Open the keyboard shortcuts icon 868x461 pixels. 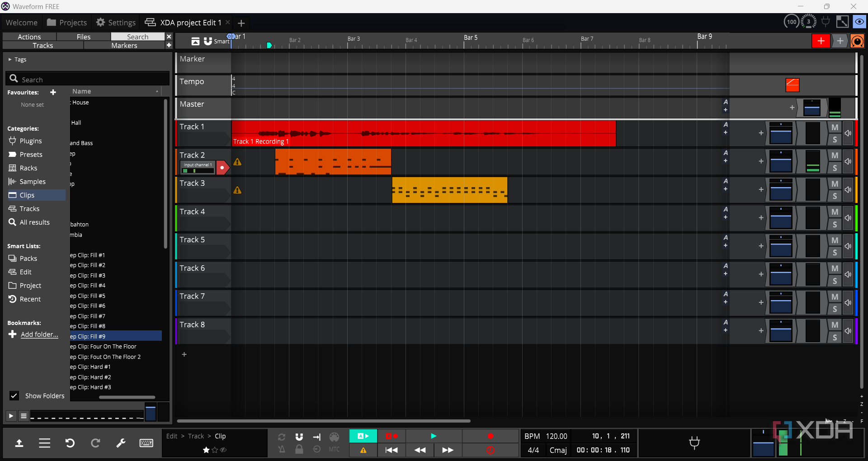point(146,443)
